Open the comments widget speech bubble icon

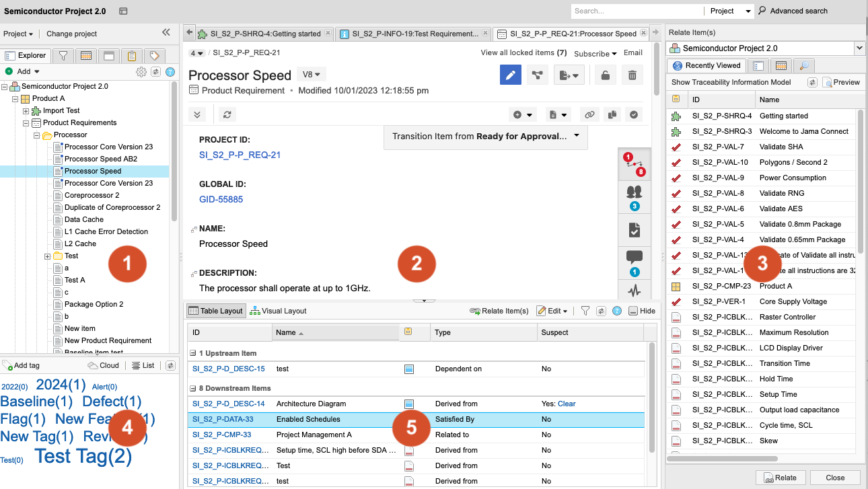coord(634,258)
